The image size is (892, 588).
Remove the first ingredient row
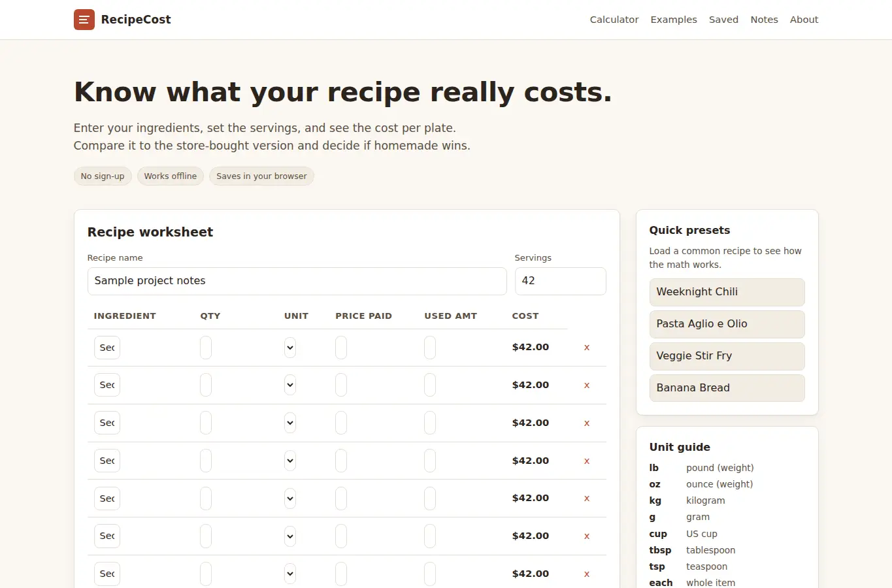coord(587,348)
